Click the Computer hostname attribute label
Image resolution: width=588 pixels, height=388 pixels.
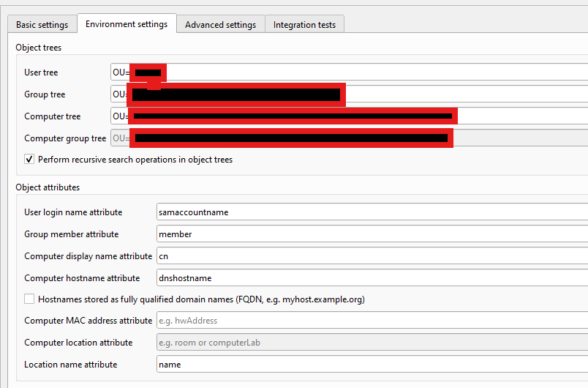pyautogui.click(x=82, y=278)
